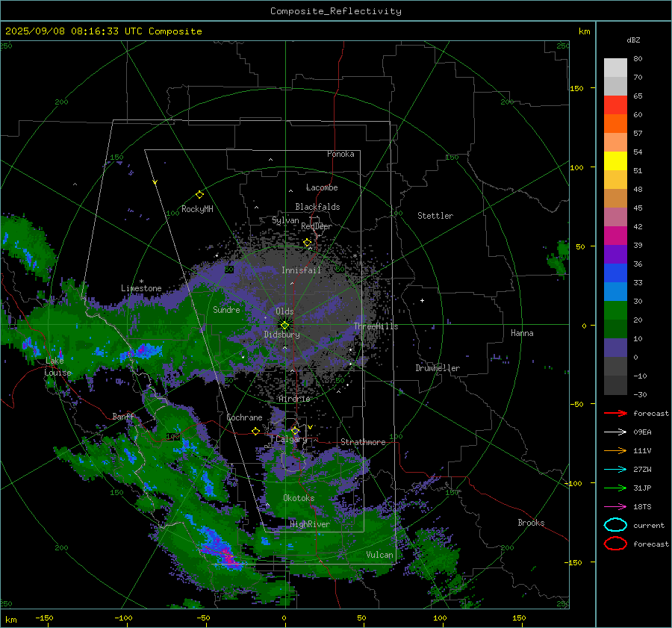Select the red 60-65 dBZ color swatch
The width and height of the screenshot is (672, 628).
615,105
